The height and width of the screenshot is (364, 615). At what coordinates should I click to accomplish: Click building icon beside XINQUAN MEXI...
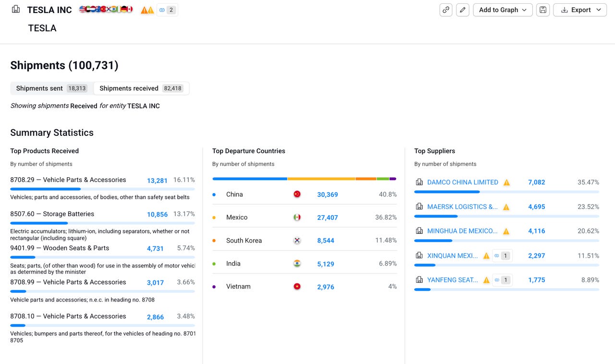click(x=419, y=255)
